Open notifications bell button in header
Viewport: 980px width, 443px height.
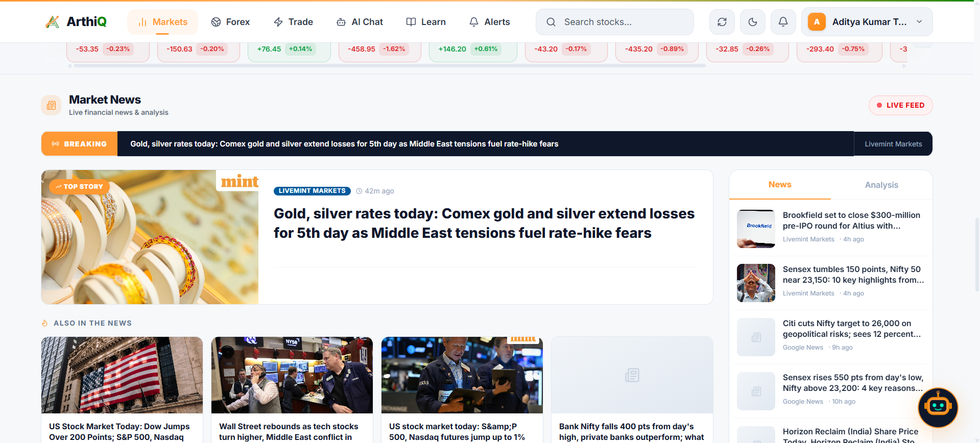click(x=783, y=22)
